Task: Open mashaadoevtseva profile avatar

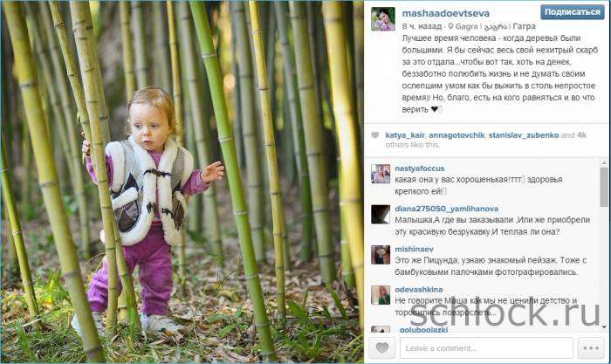Action: (382, 18)
